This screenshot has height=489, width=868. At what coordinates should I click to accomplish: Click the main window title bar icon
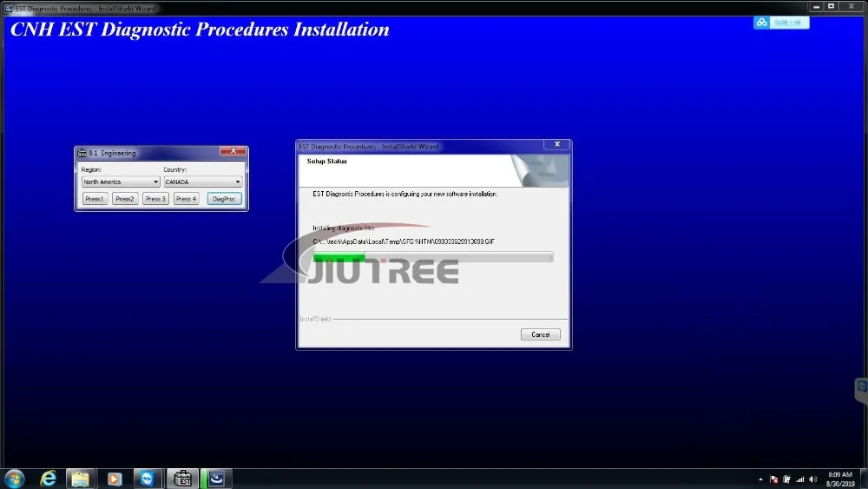point(9,9)
